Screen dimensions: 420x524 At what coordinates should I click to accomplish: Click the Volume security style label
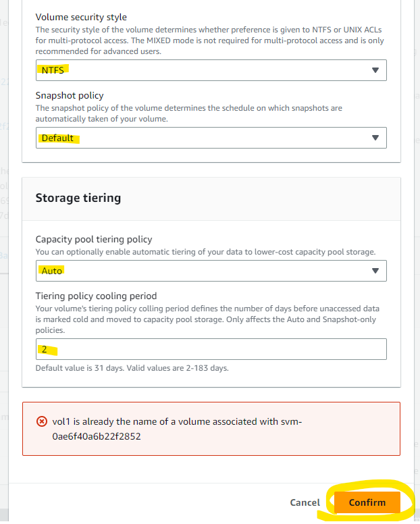coord(81,17)
